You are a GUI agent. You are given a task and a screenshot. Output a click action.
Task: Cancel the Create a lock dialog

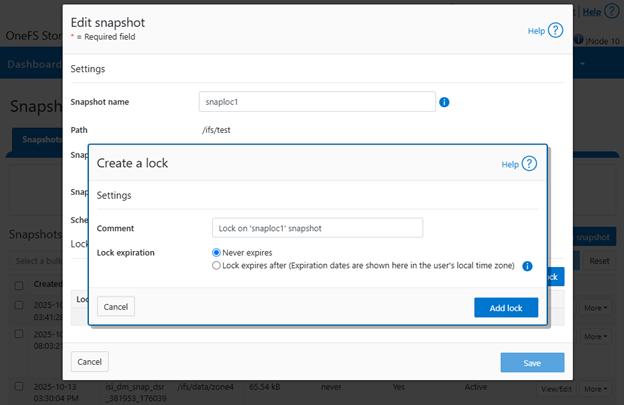tap(116, 307)
